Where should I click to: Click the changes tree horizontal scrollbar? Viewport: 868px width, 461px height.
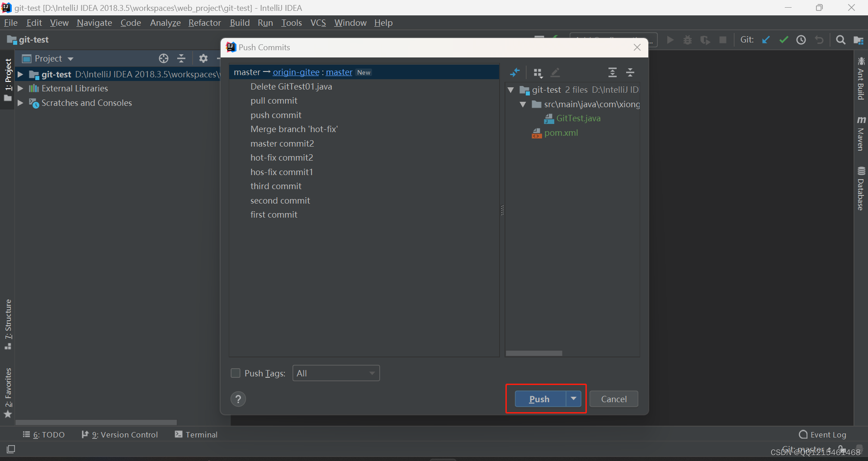pyautogui.click(x=534, y=353)
